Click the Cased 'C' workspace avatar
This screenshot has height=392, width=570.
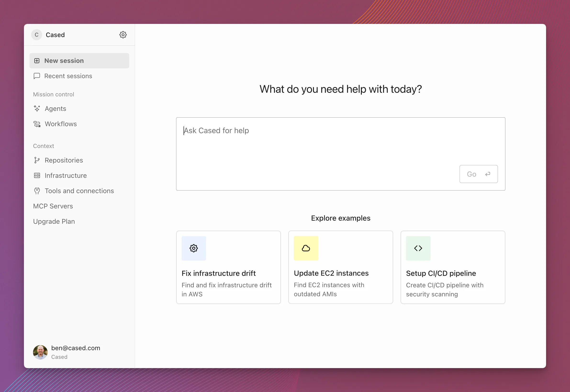[36, 35]
